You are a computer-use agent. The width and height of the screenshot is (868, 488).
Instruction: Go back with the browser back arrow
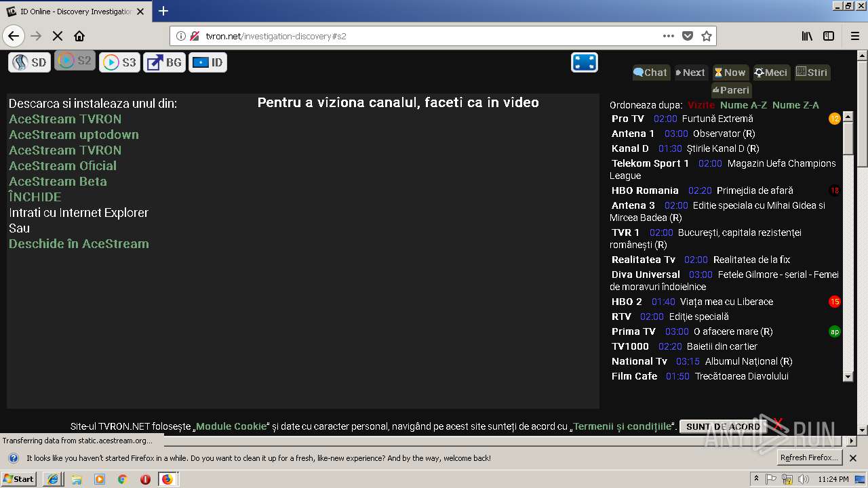pyautogui.click(x=14, y=36)
